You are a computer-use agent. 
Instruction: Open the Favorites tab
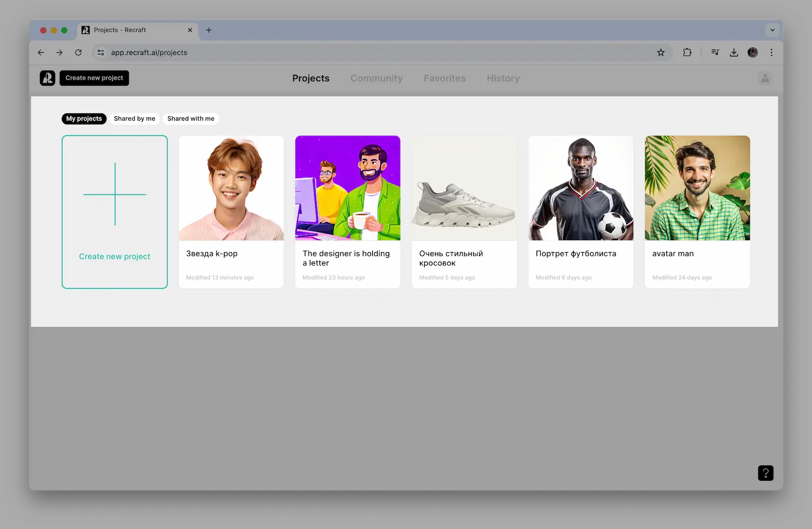tap(445, 78)
